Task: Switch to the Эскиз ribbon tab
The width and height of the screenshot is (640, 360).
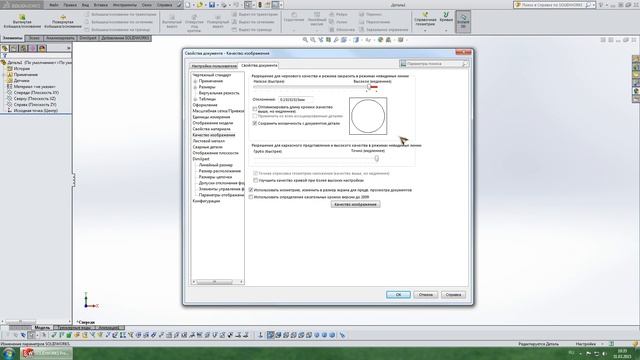Action: coord(34,38)
